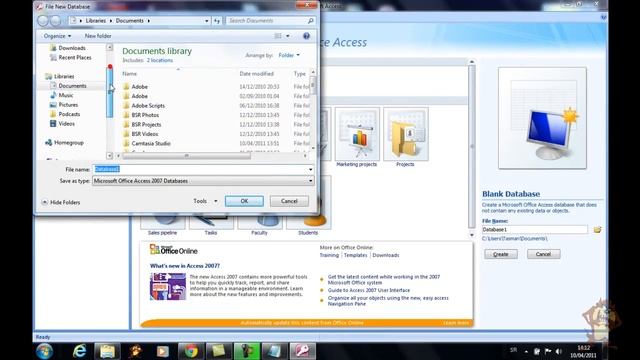Select Recent Places in the navigation pane
The image size is (640, 360).
(x=71, y=58)
